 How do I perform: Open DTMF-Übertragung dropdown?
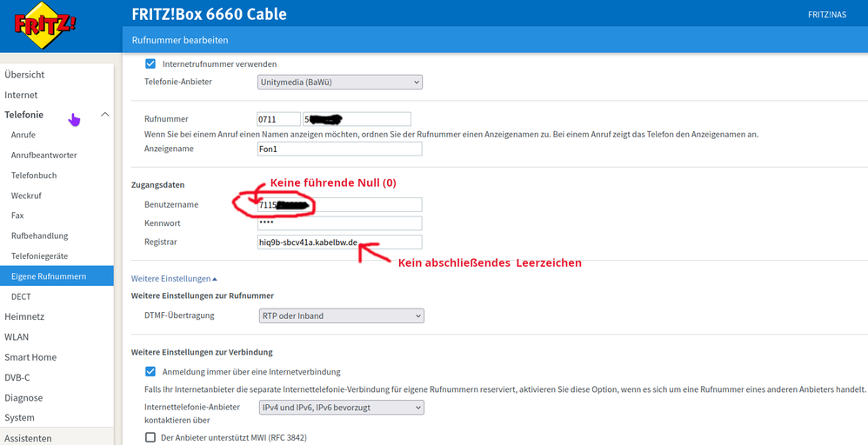[341, 315]
